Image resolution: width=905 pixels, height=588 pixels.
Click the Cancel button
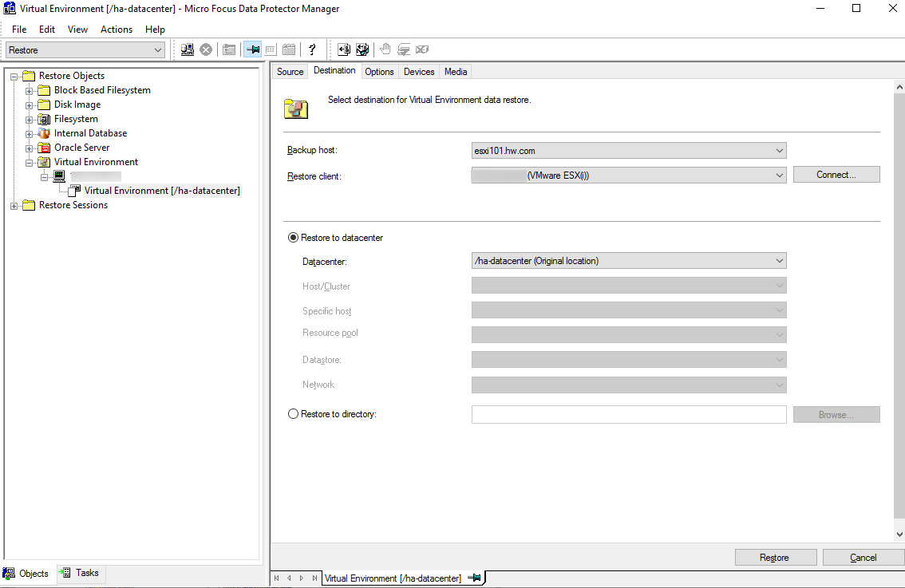863,558
